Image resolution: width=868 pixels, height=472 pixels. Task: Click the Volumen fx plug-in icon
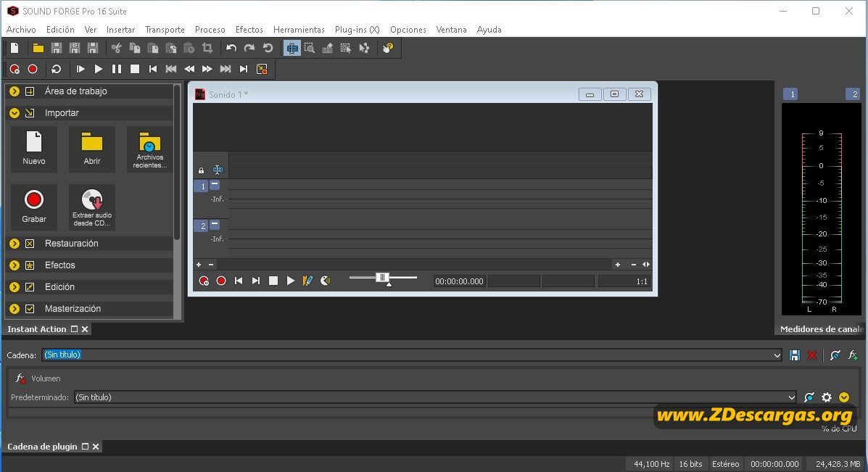tap(20, 378)
